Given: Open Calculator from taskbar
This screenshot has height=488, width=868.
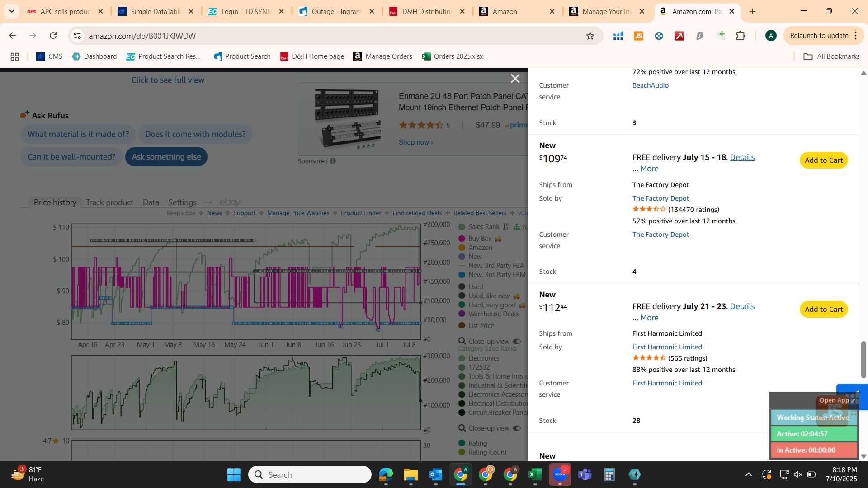Looking at the screenshot, I should [x=609, y=474].
